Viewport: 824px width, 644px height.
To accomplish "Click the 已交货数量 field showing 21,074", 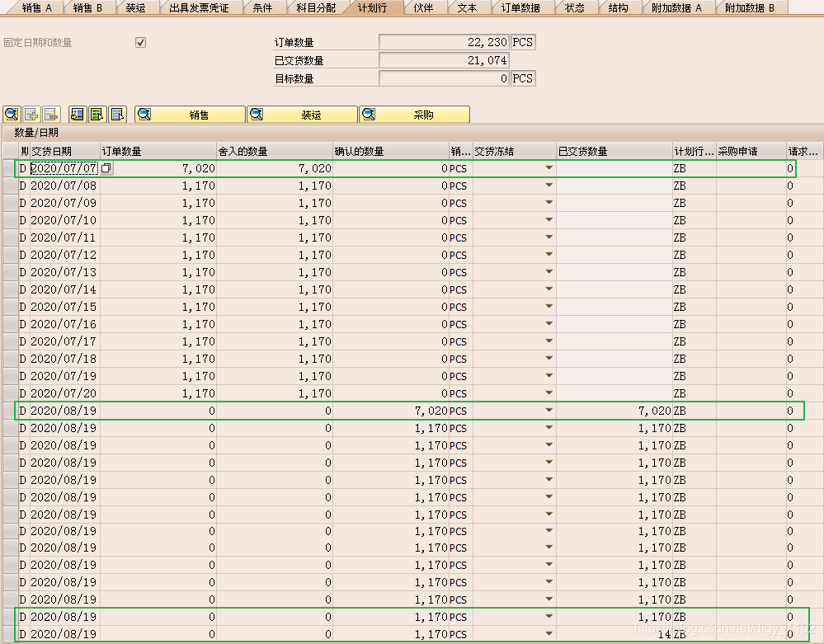I will click(444, 60).
